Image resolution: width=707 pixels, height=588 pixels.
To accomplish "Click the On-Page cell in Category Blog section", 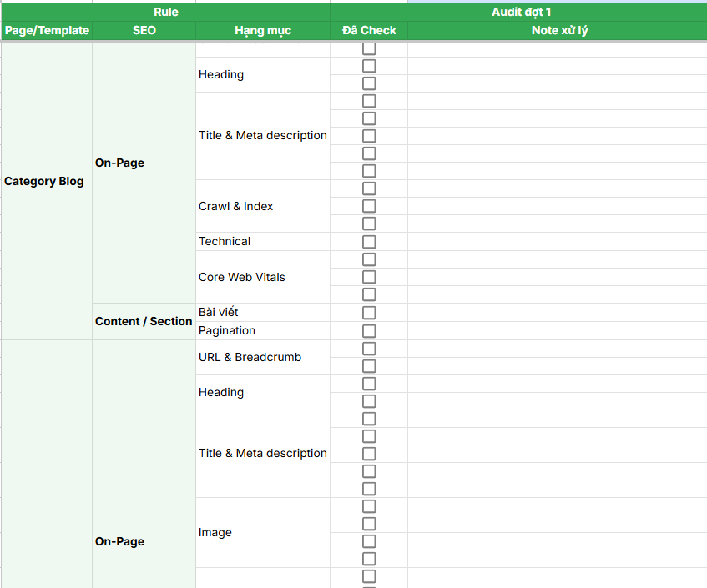I will point(119,163).
